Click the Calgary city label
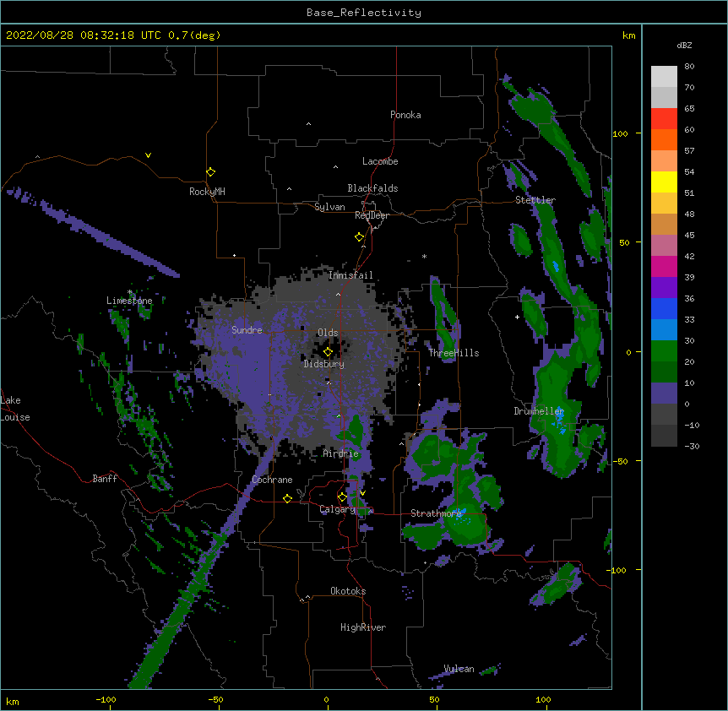Screen dimensions: 728x711 point(338,509)
